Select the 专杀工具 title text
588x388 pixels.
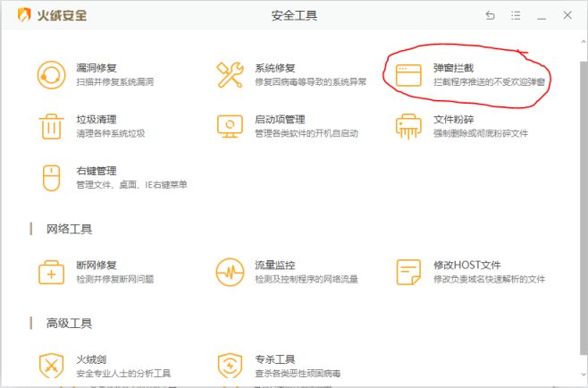point(275,359)
